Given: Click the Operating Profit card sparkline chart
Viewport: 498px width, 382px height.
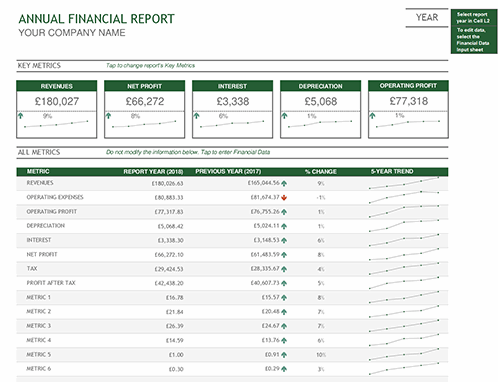Looking at the screenshot, I should pyautogui.click(x=408, y=124).
